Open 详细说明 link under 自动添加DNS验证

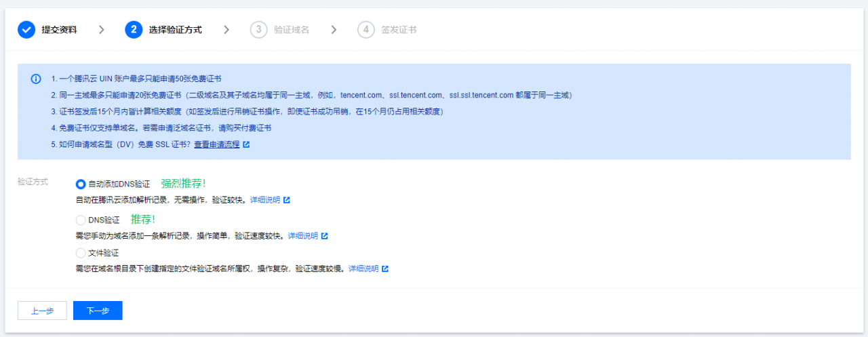pyautogui.click(x=264, y=200)
